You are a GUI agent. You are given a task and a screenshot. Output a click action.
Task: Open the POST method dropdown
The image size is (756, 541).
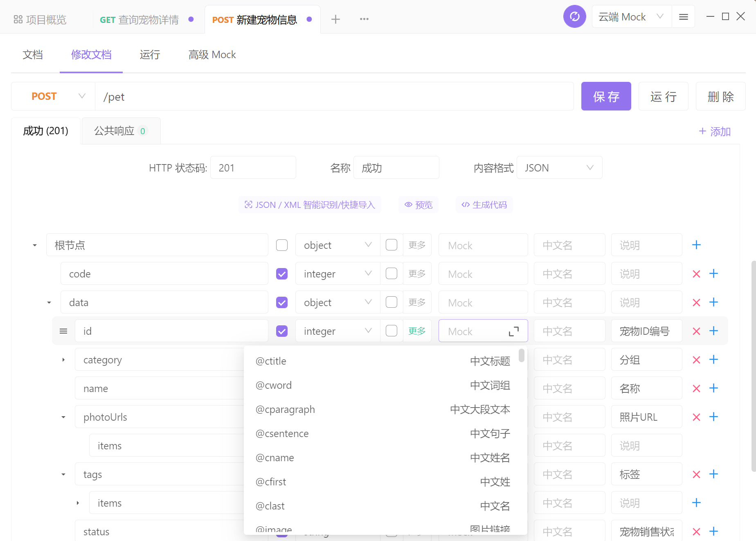click(x=53, y=96)
